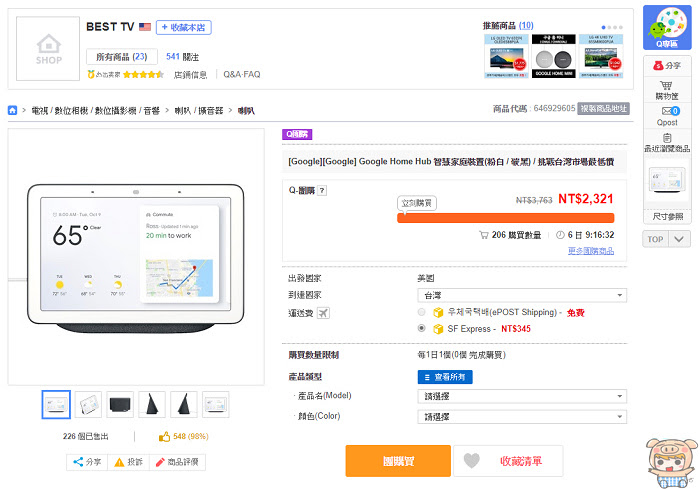Viewport: 700px width, 489px height.
Task: Click 更多團購商品 link
Action: pos(591,251)
